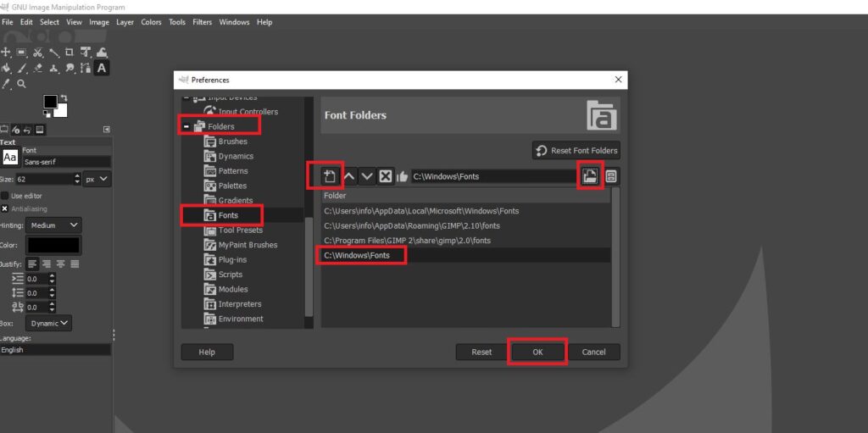Select the Paths tool

point(86,68)
